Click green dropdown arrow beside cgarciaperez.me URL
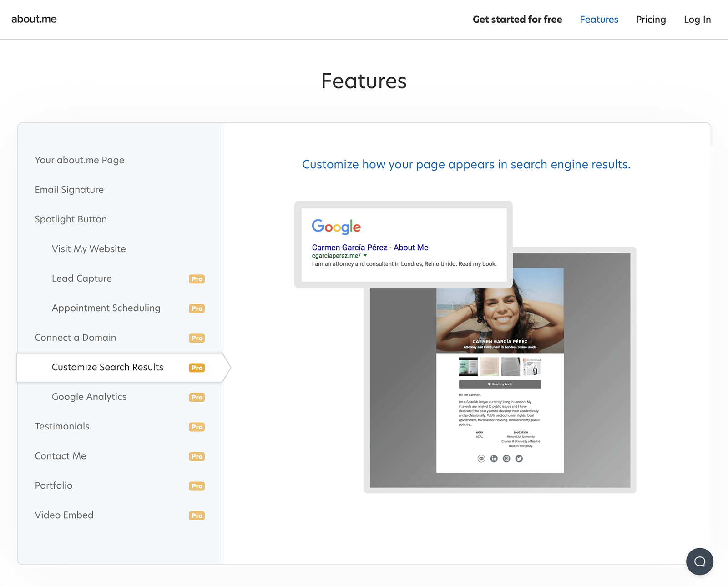This screenshot has width=728, height=586. tap(365, 256)
